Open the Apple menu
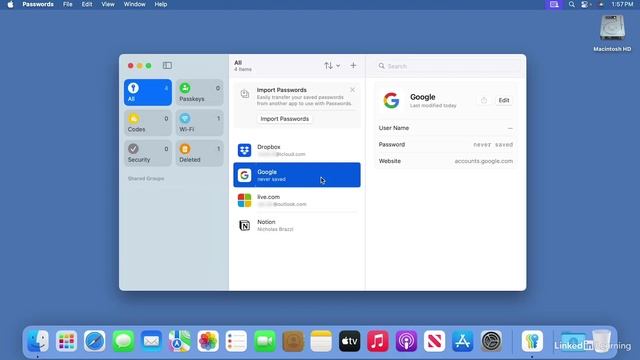The height and width of the screenshot is (360, 640). click(11, 4)
